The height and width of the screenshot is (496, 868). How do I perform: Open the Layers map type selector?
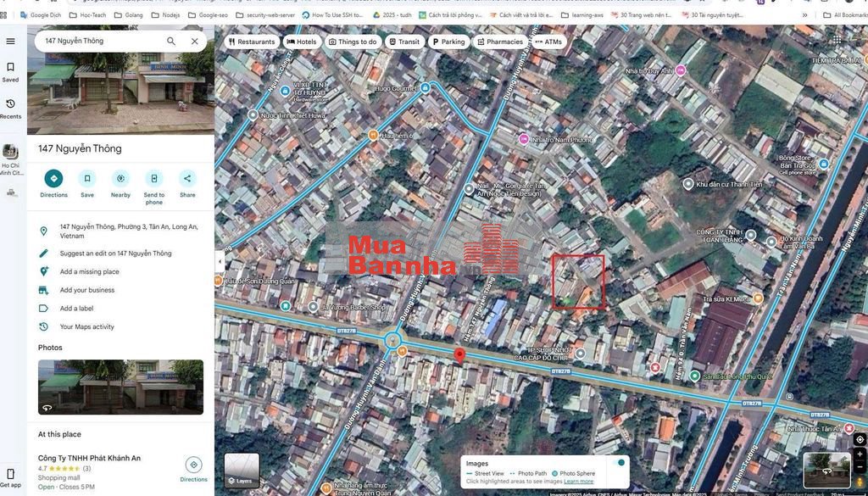pos(242,471)
